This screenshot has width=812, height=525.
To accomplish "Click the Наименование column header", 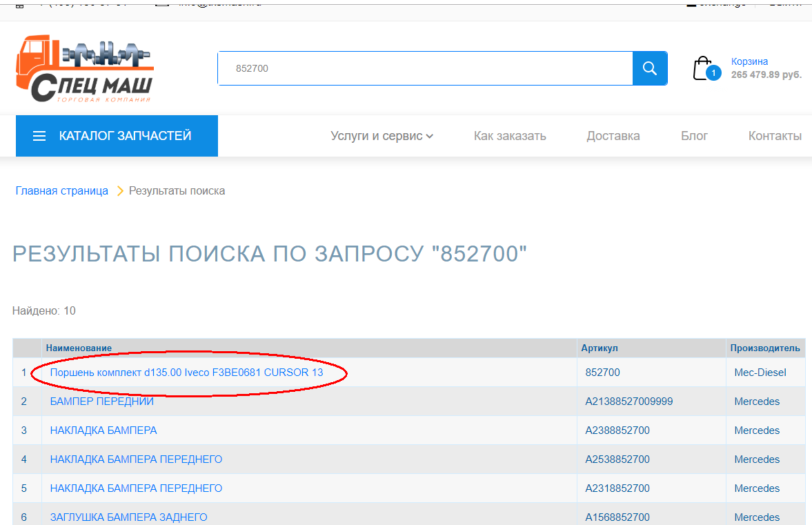I will pos(79,348).
